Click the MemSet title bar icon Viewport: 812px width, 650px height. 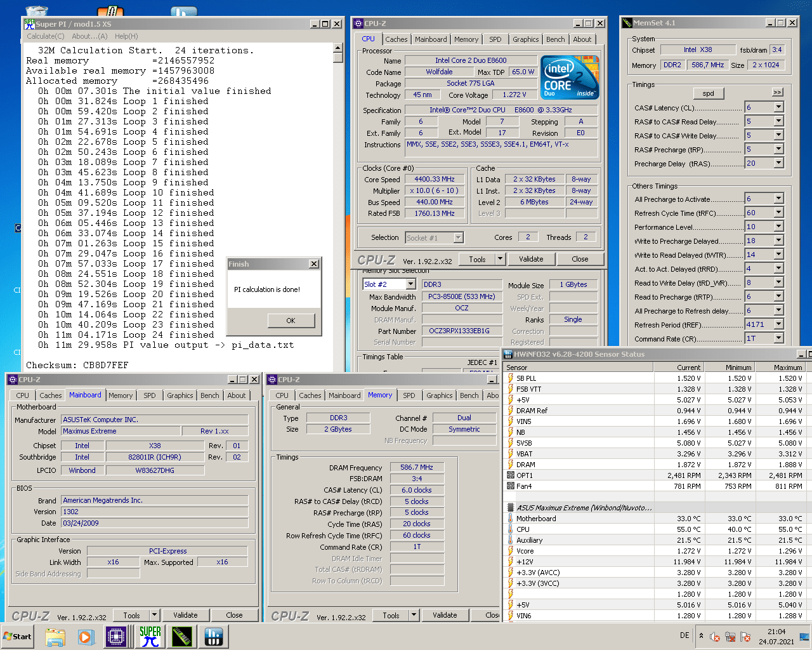tap(627, 23)
